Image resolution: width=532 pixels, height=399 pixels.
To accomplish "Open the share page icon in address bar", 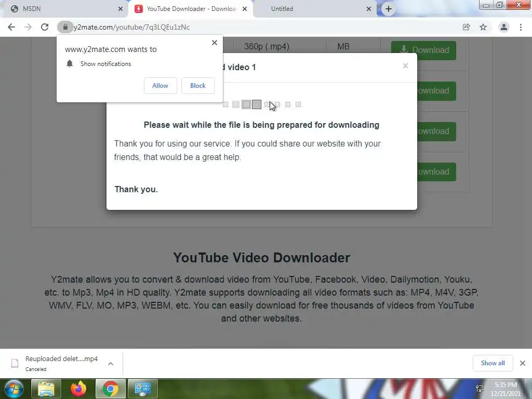I will 467,27.
